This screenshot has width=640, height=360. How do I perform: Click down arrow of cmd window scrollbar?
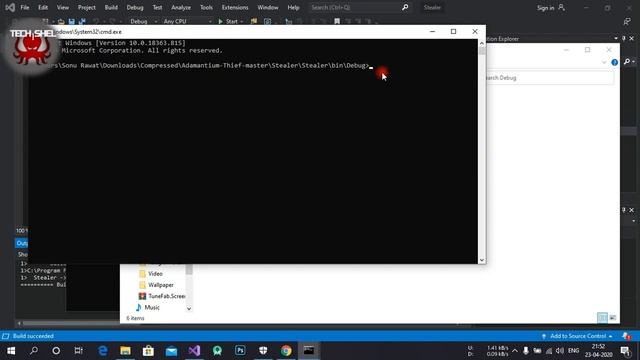pyautogui.click(x=482, y=260)
